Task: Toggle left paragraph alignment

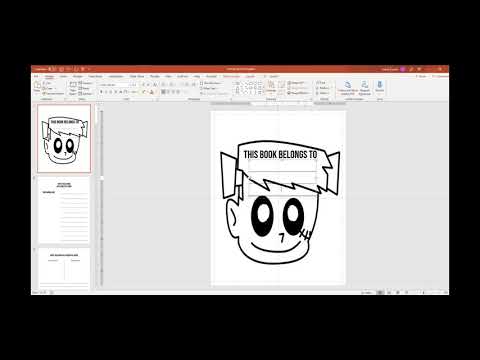Action: tap(163, 92)
